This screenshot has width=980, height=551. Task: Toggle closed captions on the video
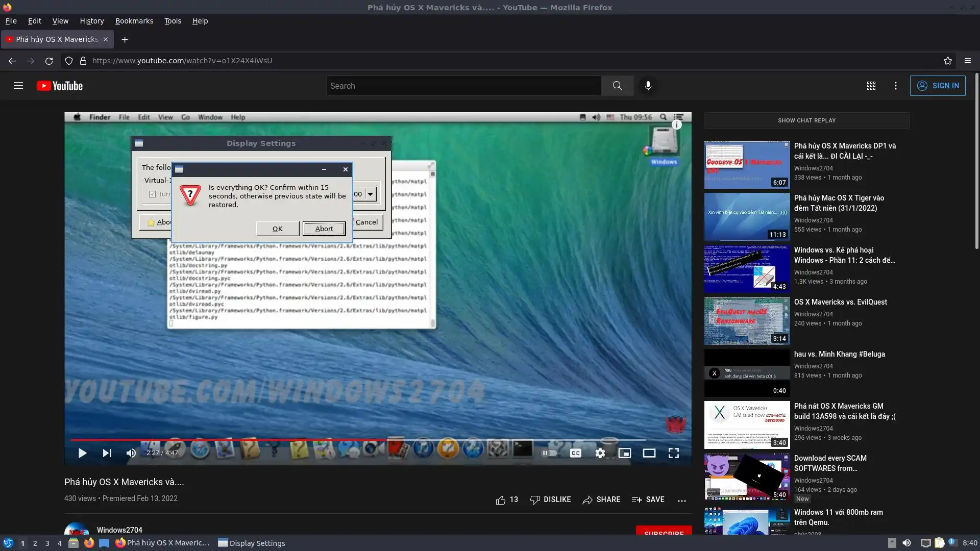click(x=575, y=453)
